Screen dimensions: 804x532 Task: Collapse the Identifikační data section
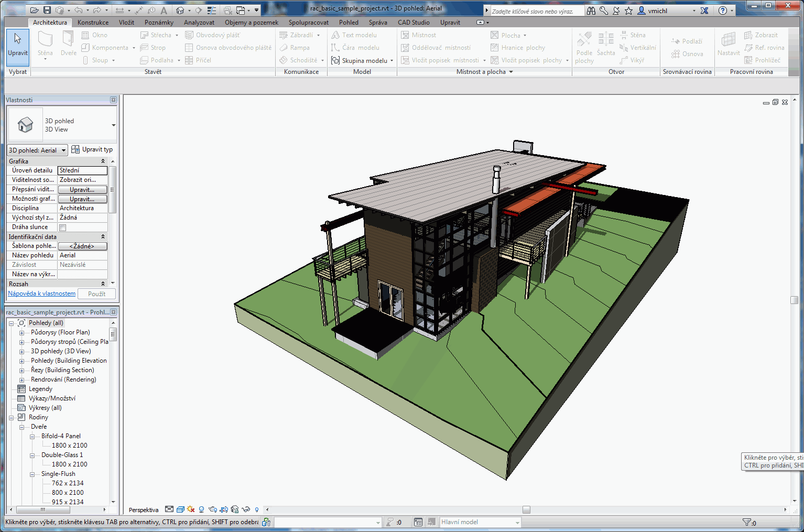[x=103, y=237]
